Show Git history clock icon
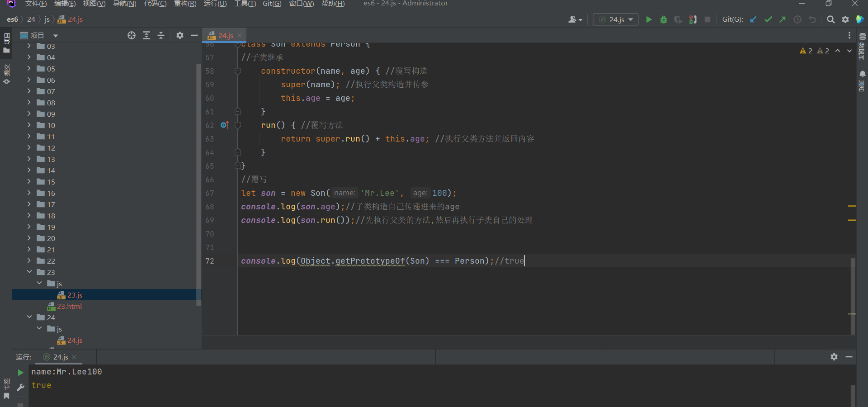Image resolution: width=868 pixels, height=407 pixels. pyautogui.click(x=797, y=19)
